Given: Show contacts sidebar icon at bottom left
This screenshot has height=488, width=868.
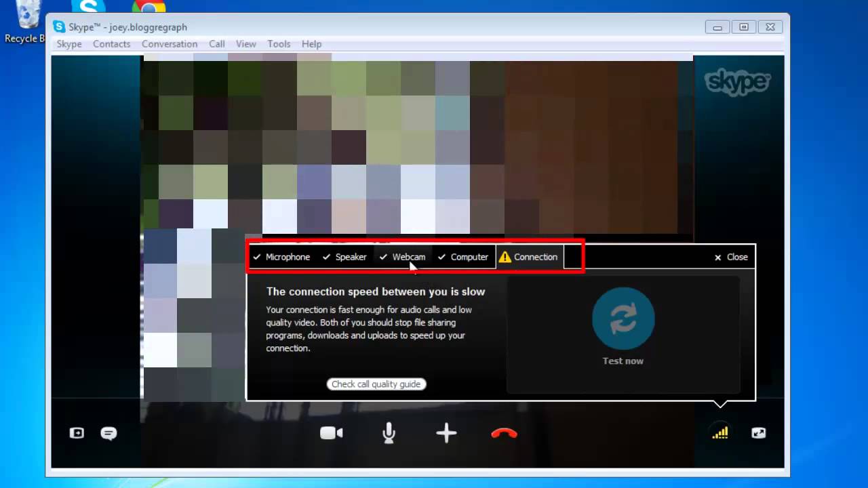Looking at the screenshot, I should click(x=77, y=432).
